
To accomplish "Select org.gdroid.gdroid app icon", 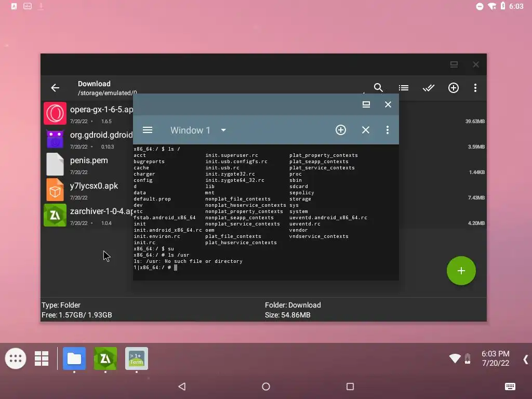I will coord(55,139).
